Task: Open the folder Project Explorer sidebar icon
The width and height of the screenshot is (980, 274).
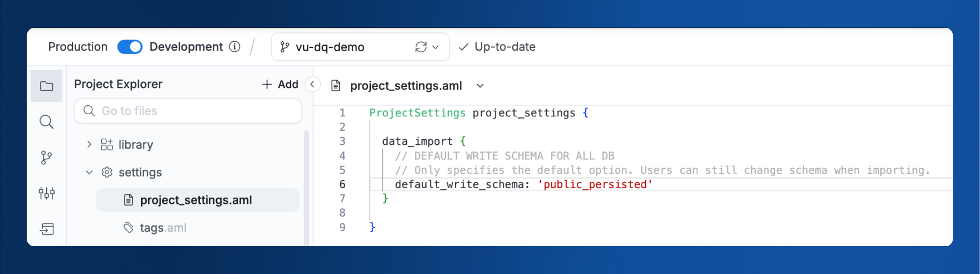Action: click(47, 86)
